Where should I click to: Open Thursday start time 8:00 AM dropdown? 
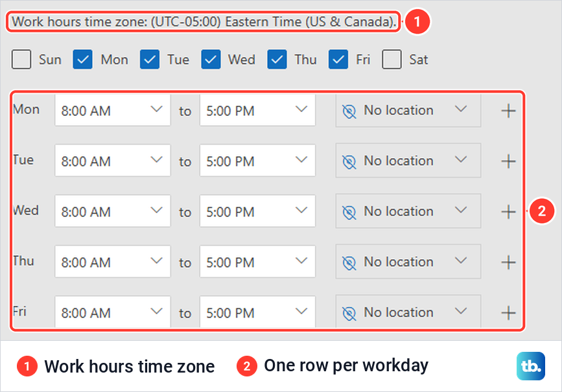click(113, 262)
